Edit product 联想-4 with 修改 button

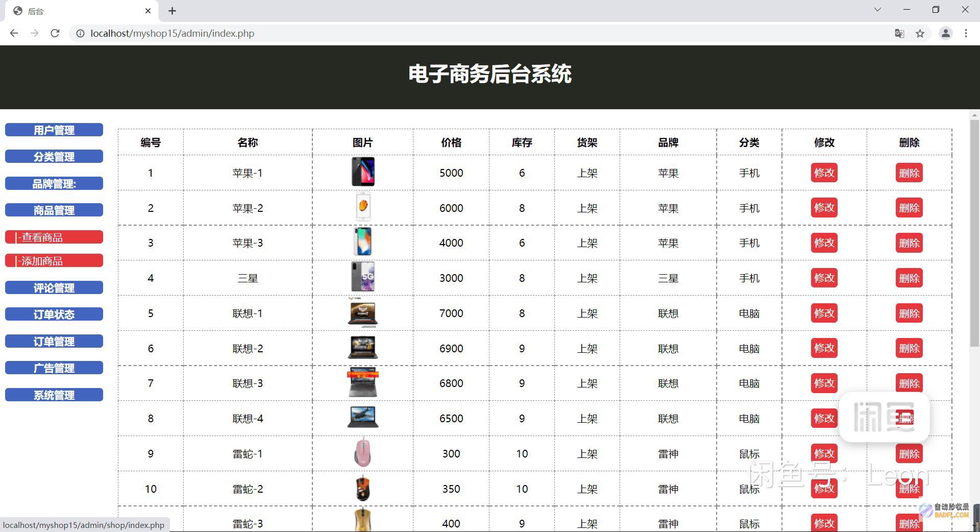(x=824, y=418)
